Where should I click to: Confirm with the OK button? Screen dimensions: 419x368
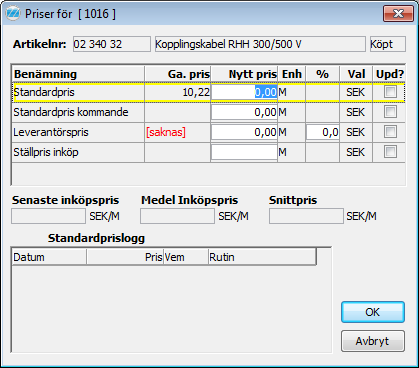pyautogui.click(x=373, y=312)
